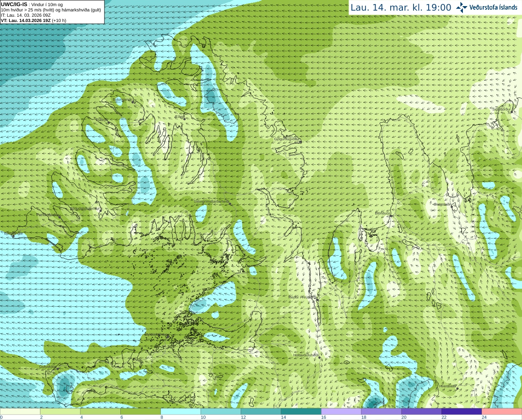Pick the lavender 16–18 scale swatch
522x420 pixels.
[341, 411]
